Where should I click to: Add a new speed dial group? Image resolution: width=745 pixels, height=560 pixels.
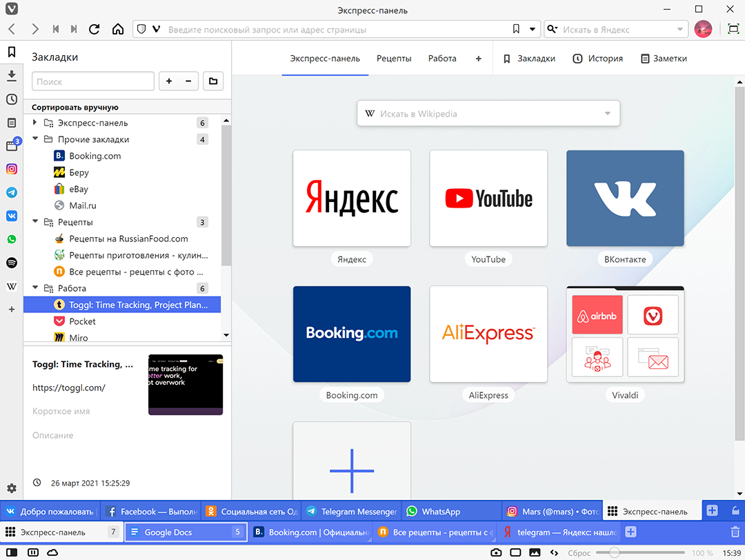479,59
